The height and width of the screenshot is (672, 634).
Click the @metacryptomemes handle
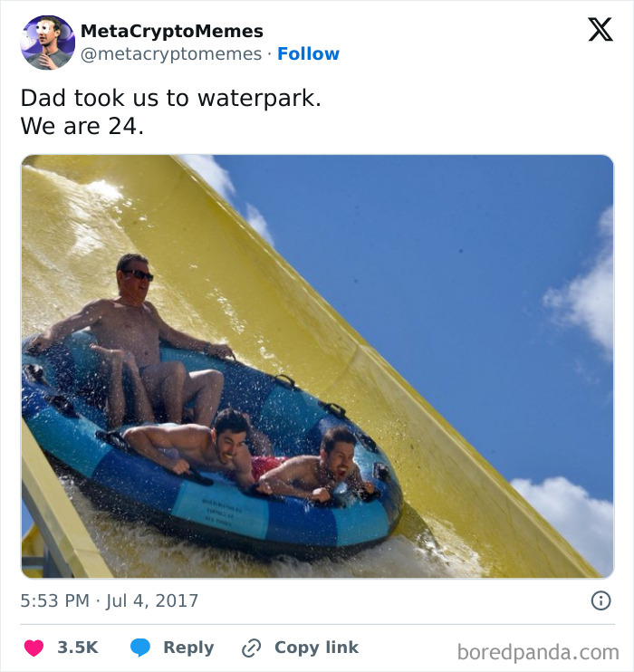point(171,54)
